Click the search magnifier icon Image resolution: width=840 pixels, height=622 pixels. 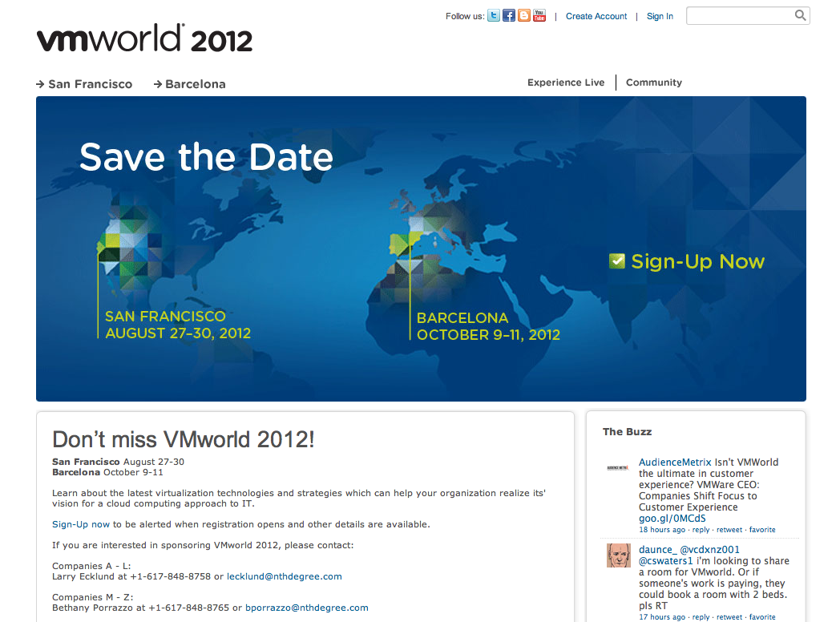800,15
